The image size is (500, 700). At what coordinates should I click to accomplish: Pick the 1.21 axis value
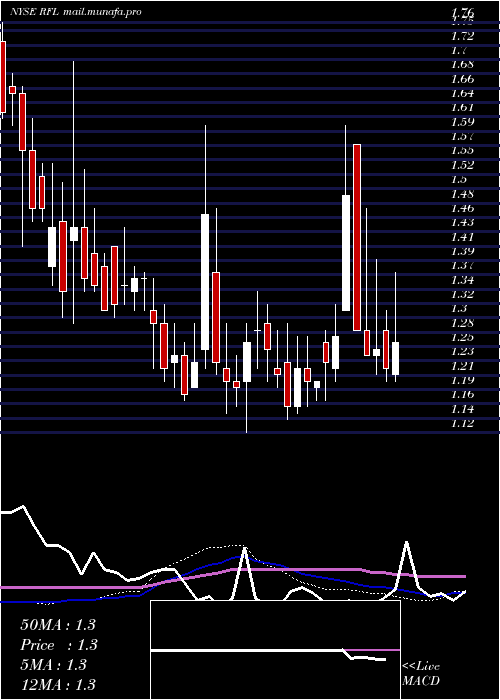[462, 366]
